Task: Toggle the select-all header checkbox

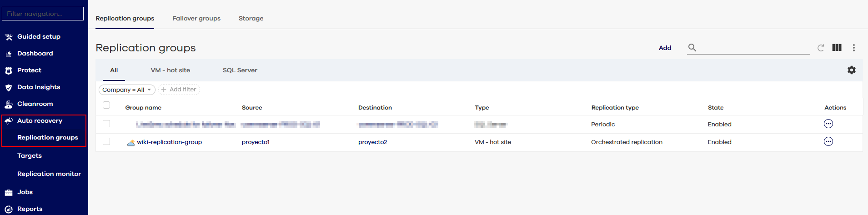Action: tap(106, 105)
